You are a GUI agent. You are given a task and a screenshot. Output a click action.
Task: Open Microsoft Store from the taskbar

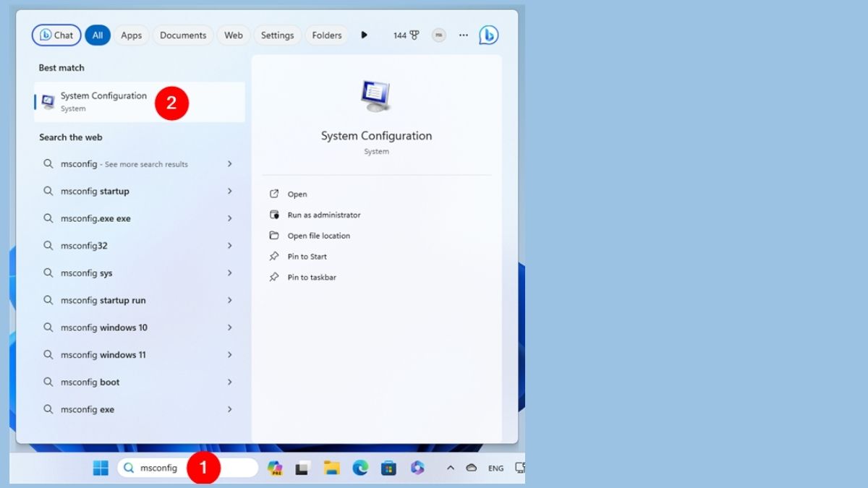coord(388,468)
